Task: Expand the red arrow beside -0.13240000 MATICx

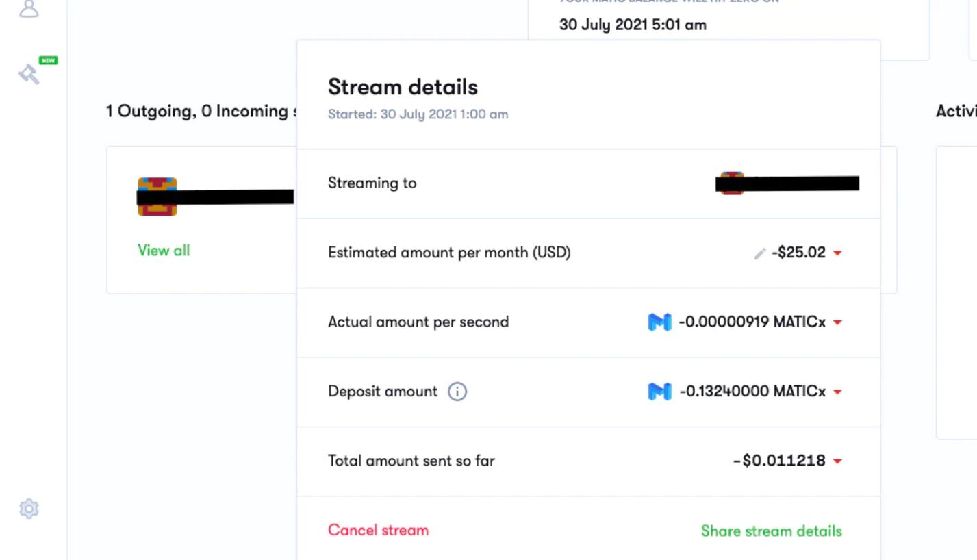Action: [837, 392]
